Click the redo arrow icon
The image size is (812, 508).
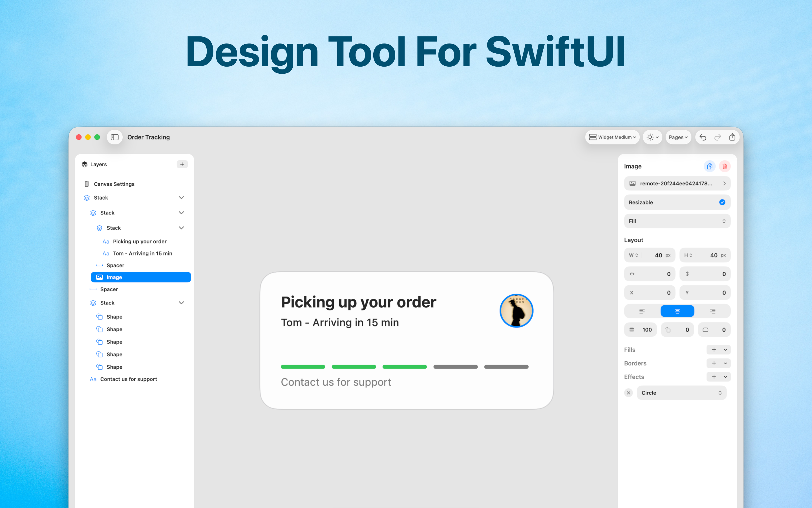718,137
